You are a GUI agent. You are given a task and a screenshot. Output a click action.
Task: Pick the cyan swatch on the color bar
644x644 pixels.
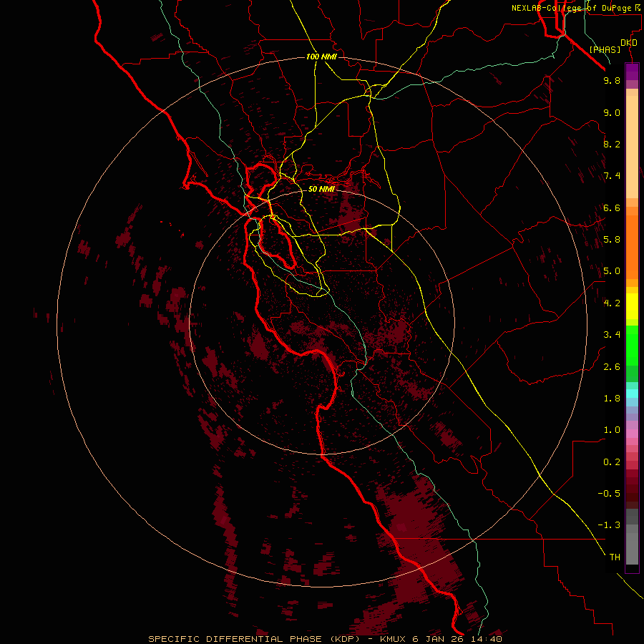tap(632, 394)
